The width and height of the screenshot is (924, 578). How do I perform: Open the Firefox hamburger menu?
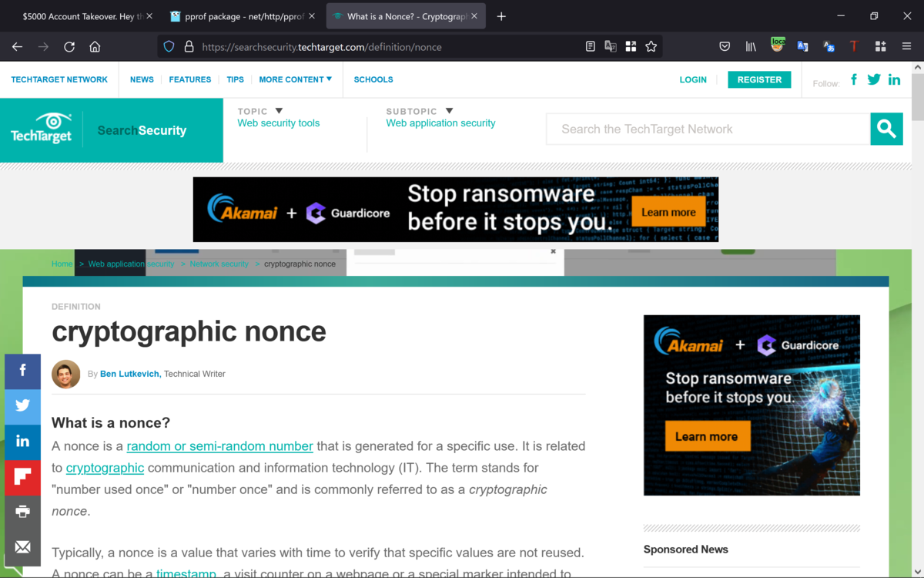click(906, 46)
